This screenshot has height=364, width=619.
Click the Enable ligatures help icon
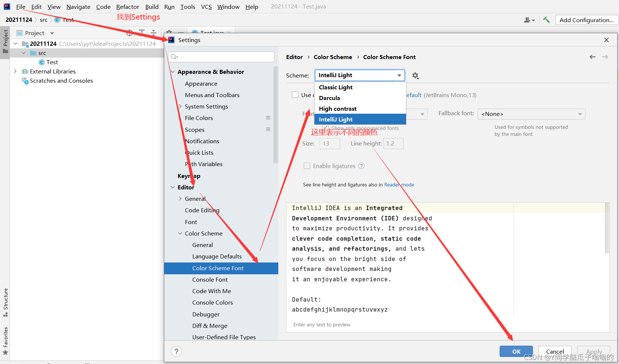pyautogui.click(x=361, y=166)
